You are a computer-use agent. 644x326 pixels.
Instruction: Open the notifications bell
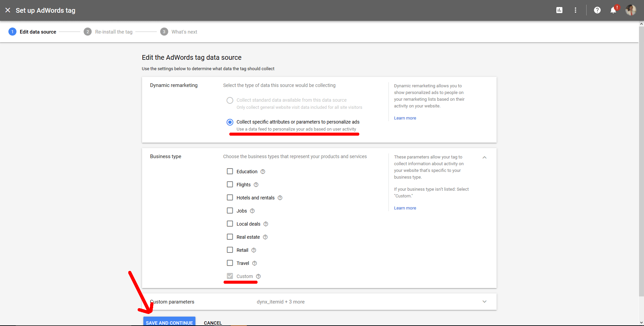613,10
